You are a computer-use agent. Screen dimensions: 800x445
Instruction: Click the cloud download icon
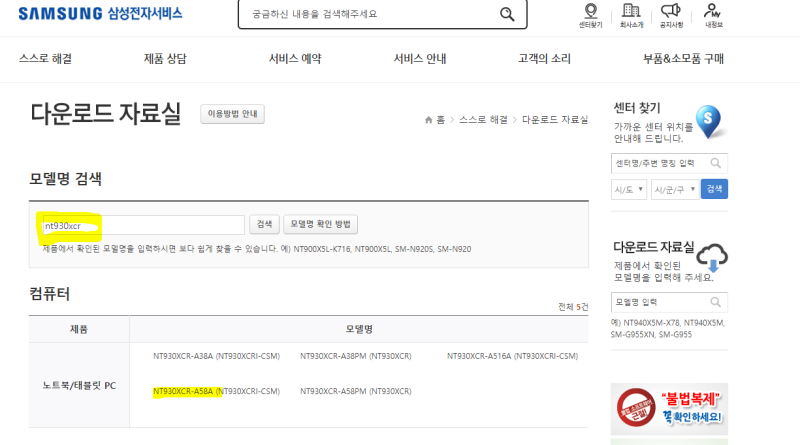pyautogui.click(x=712, y=258)
